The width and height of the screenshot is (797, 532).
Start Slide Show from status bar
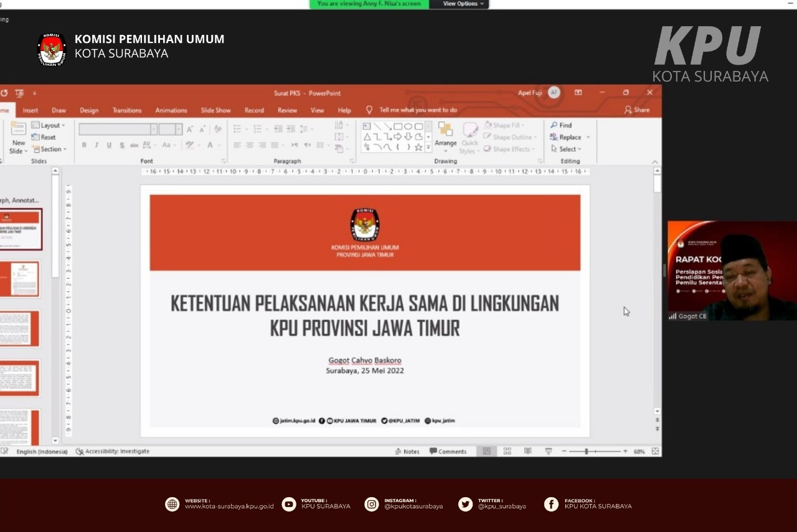[x=548, y=451]
